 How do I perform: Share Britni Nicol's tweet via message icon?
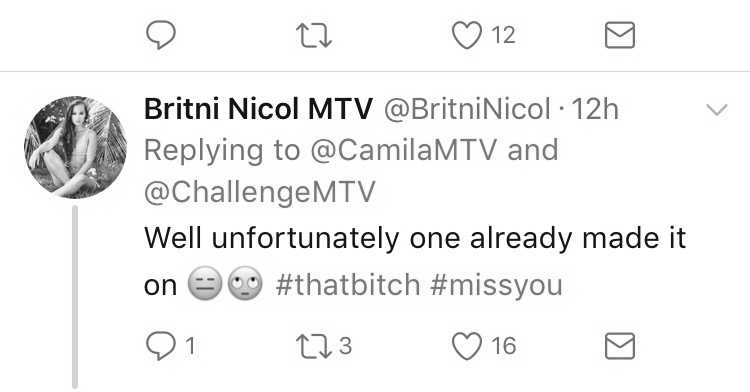click(620, 346)
